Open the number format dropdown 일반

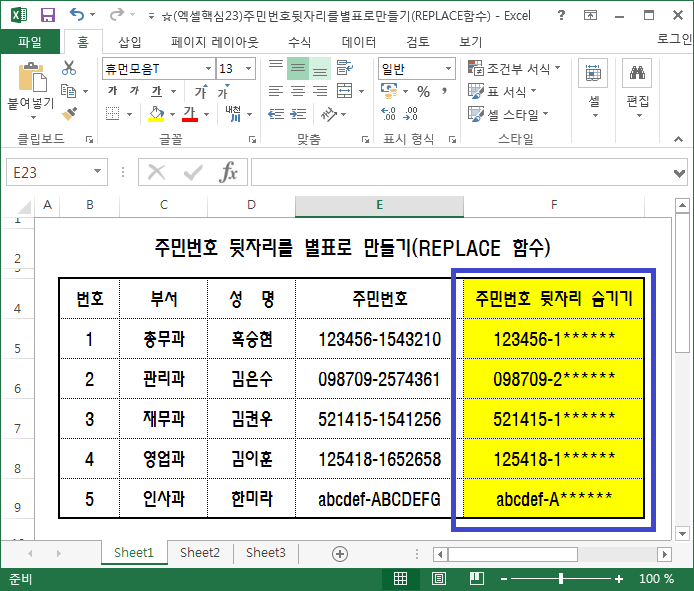(448, 69)
